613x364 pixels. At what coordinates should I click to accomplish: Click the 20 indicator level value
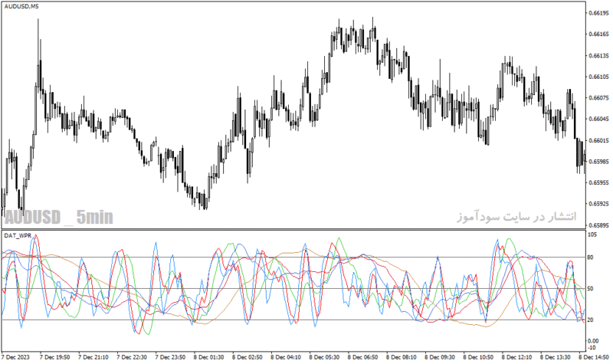(x=590, y=320)
